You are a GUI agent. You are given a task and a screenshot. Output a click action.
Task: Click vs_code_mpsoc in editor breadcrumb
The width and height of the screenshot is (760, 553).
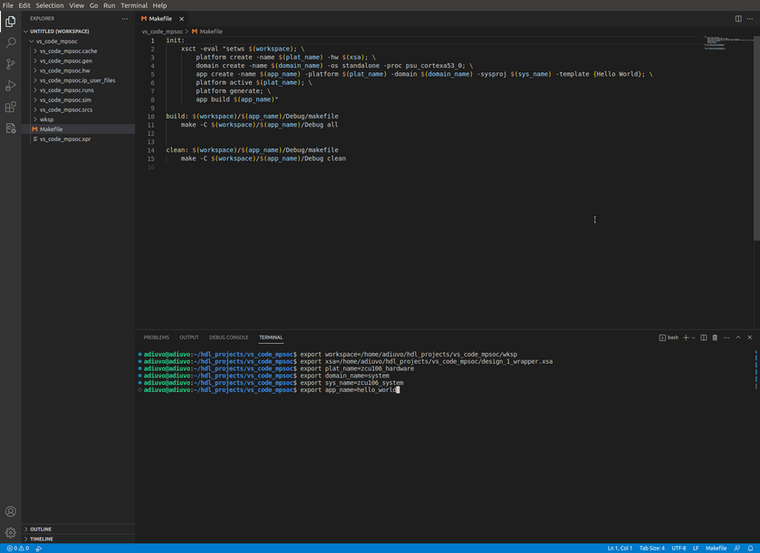point(162,32)
